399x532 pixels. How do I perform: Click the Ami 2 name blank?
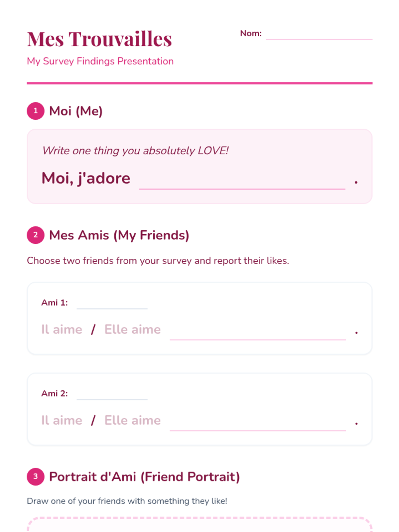click(x=112, y=394)
